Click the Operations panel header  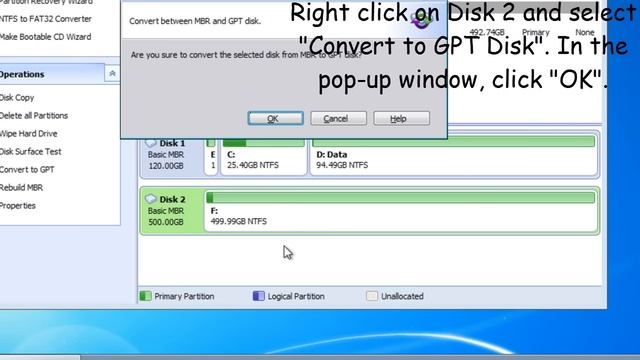click(52, 74)
